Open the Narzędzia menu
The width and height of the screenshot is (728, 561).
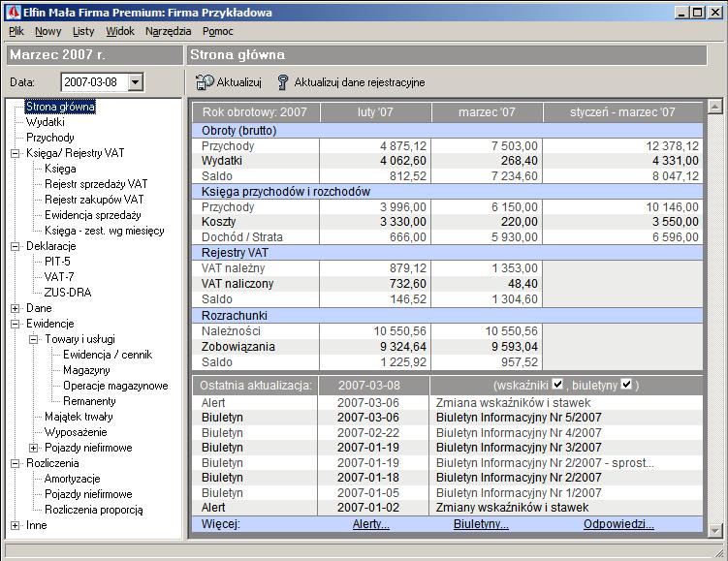point(168,31)
